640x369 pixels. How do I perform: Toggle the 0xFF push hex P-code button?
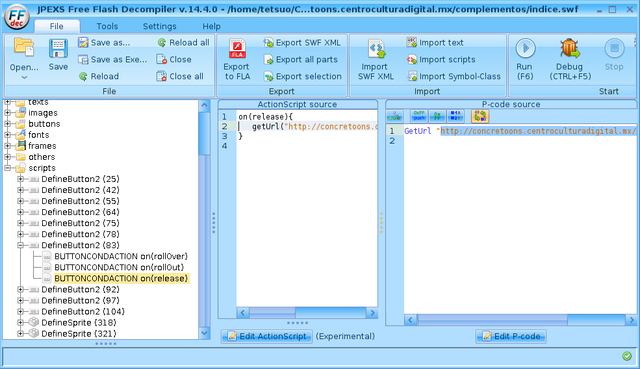click(x=419, y=116)
